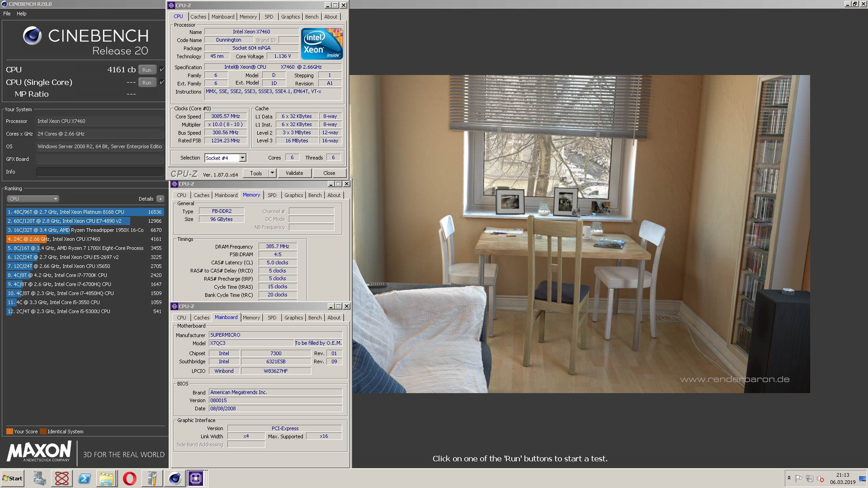This screenshot has width=868, height=488.
Task: Click the Close button in CPU-Z
Action: pos(329,173)
